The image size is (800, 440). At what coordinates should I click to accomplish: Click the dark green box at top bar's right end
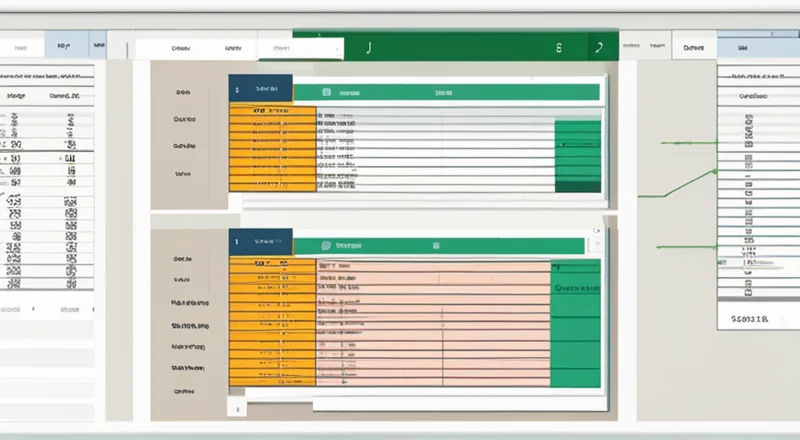coord(599,47)
